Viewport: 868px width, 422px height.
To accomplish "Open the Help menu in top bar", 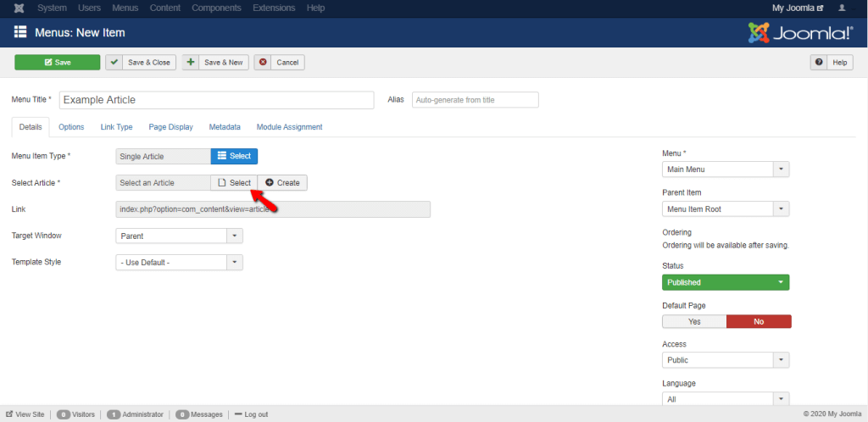I will click(x=315, y=8).
